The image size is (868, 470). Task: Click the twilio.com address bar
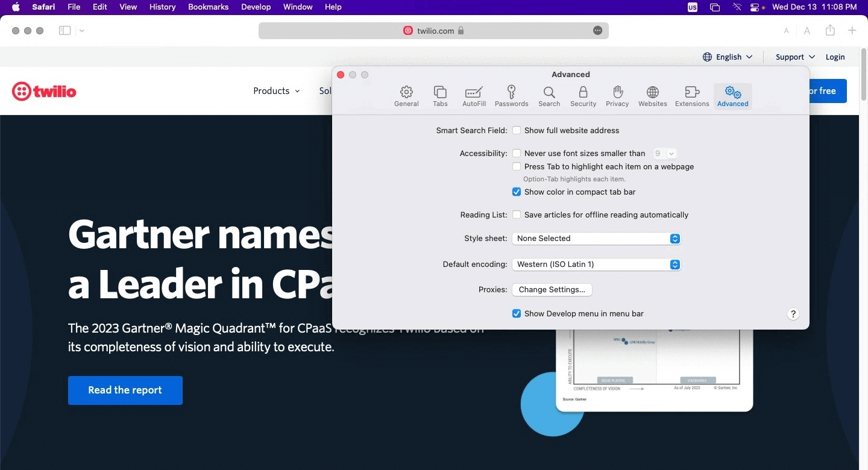[x=433, y=31]
